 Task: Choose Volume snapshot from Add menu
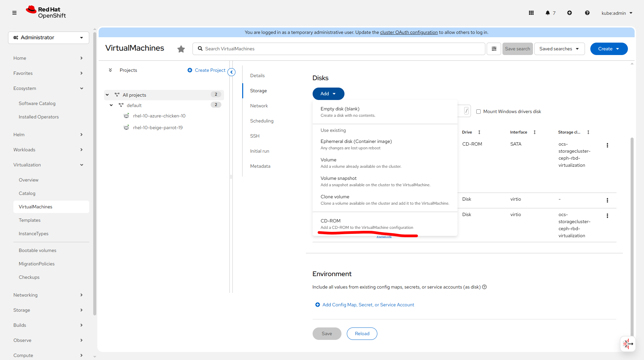[385, 182]
